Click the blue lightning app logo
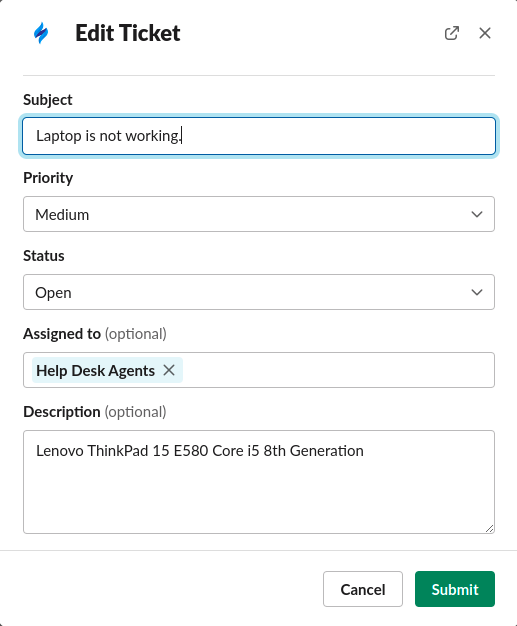The width and height of the screenshot is (517, 626). pos(41,33)
